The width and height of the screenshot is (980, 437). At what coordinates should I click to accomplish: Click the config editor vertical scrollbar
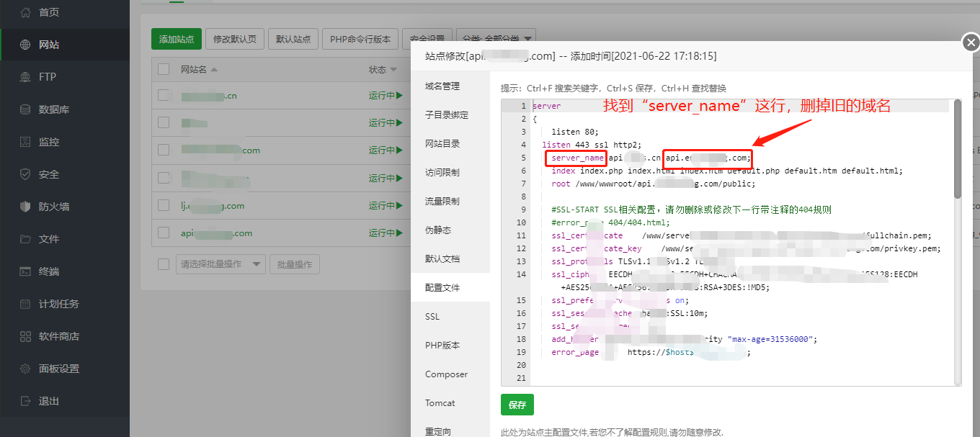point(957,150)
